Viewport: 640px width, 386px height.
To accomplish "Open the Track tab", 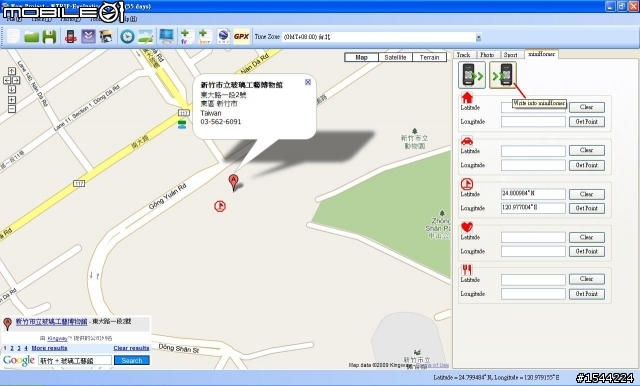I will pyautogui.click(x=463, y=55).
